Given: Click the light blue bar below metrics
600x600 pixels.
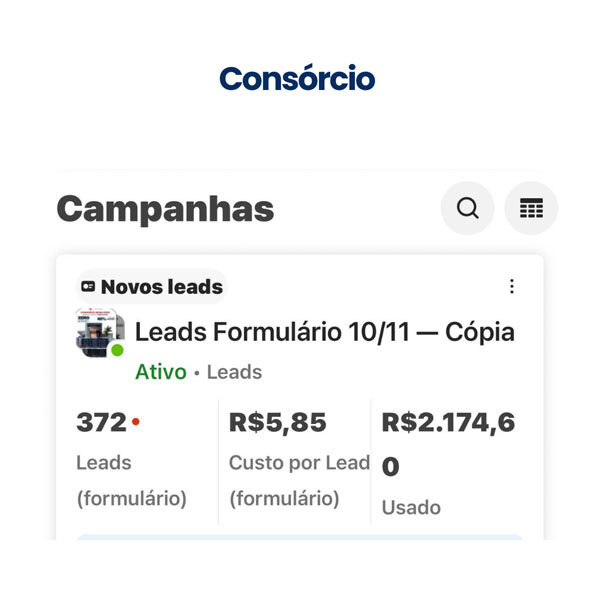Looking at the screenshot, I should [x=300, y=537].
